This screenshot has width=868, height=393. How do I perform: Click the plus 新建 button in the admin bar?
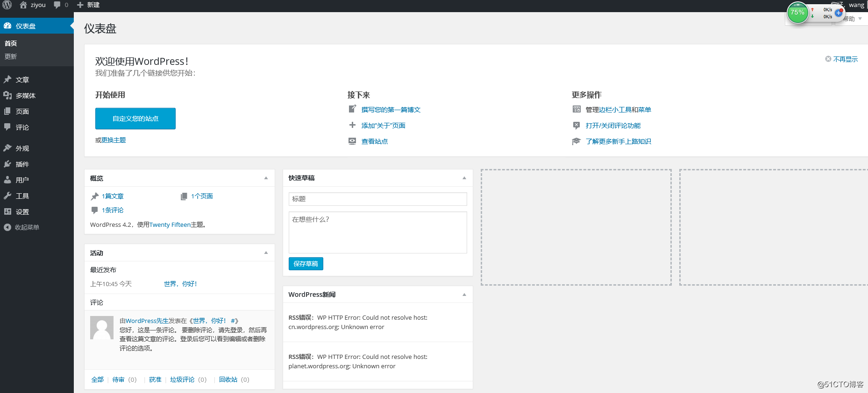tap(88, 5)
